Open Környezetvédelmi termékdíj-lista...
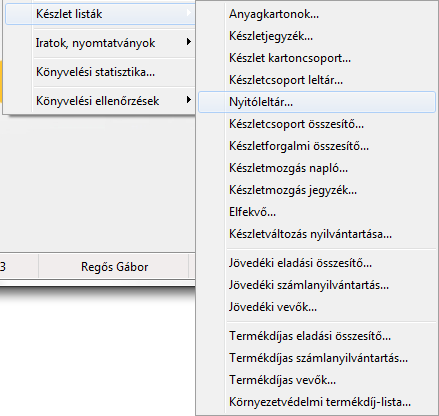The image size is (439, 416). coord(317,402)
